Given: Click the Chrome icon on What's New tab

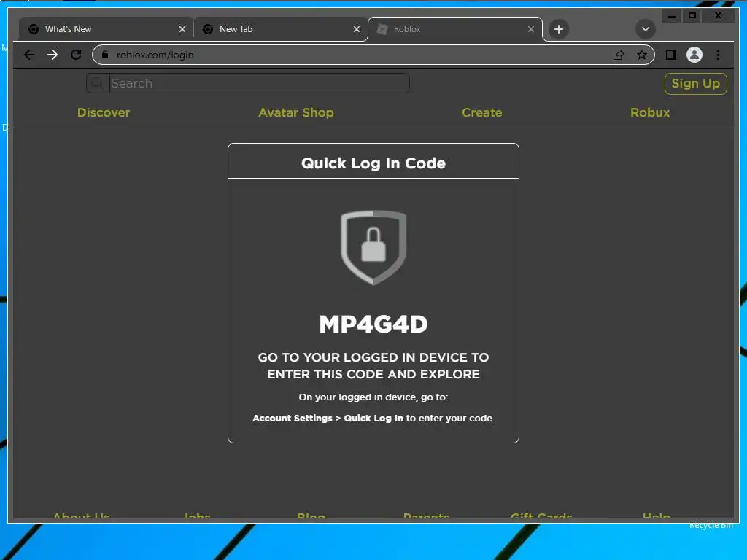Looking at the screenshot, I should point(34,29).
